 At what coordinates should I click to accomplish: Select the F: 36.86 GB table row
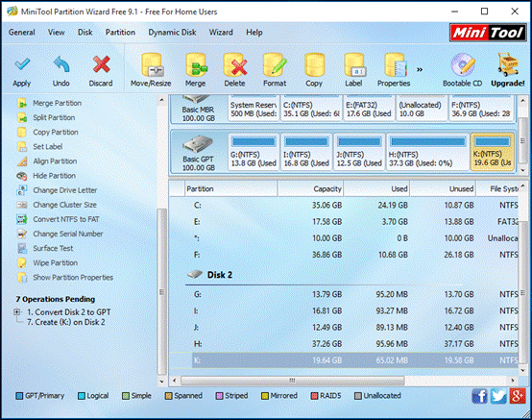click(x=345, y=255)
